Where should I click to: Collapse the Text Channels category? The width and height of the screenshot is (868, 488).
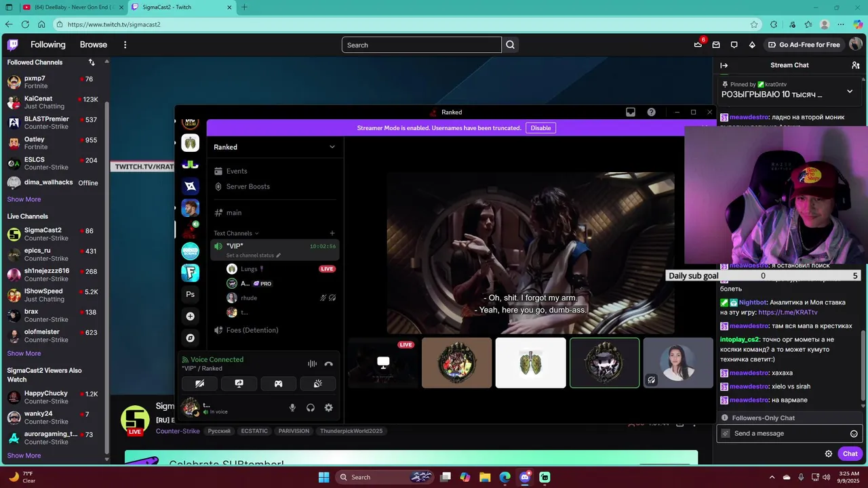click(236, 233)
